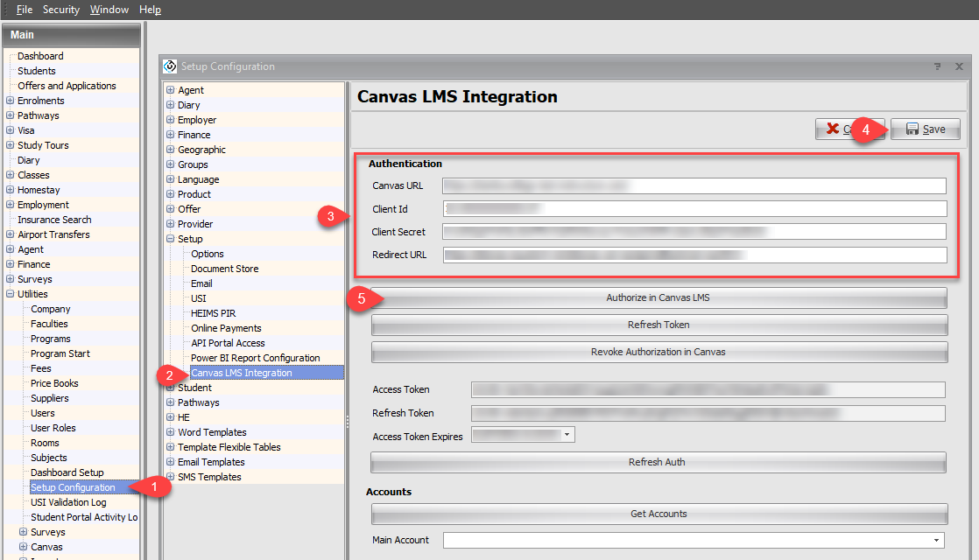Click the Revoke Authorization in Canvas button
The height and width of the screenshot is (560, 979).
click(x=659, y=352)
